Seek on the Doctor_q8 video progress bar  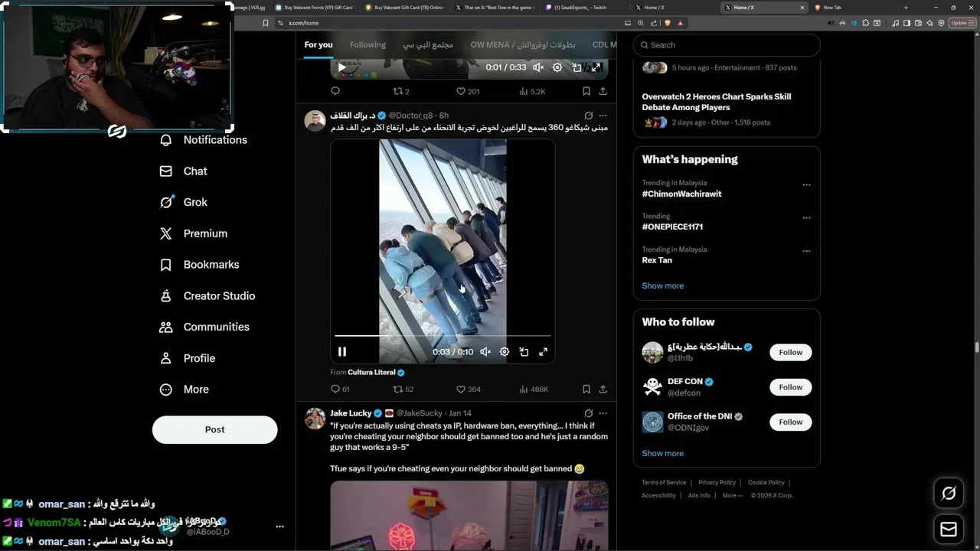(x=443, y=336)
